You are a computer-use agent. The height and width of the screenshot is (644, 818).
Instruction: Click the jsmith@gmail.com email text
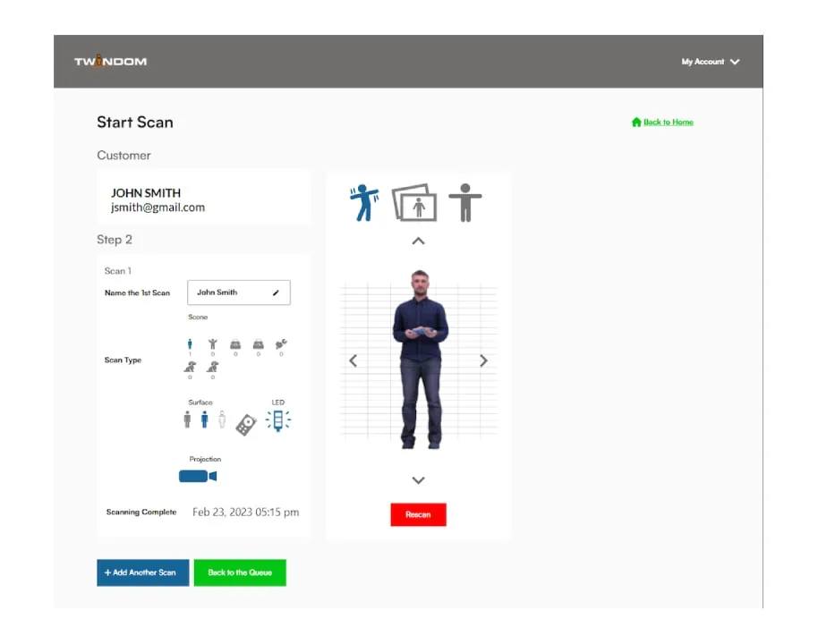158,208
